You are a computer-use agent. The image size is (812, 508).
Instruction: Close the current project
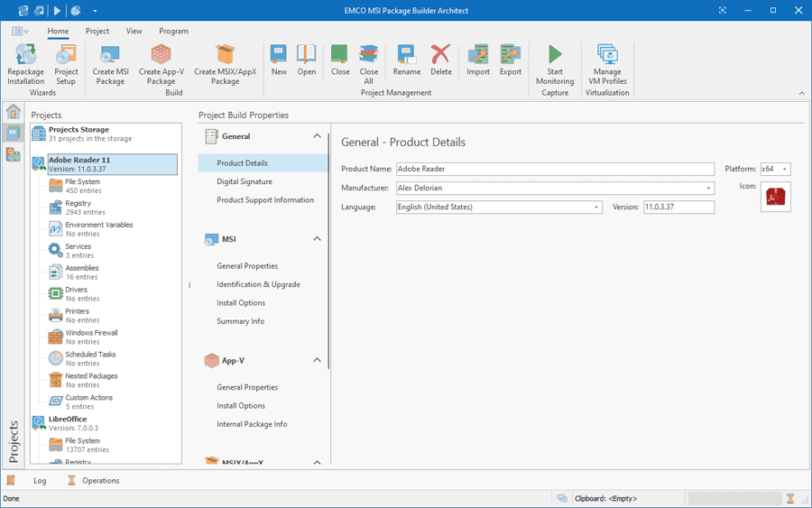[x=340, y=60]
